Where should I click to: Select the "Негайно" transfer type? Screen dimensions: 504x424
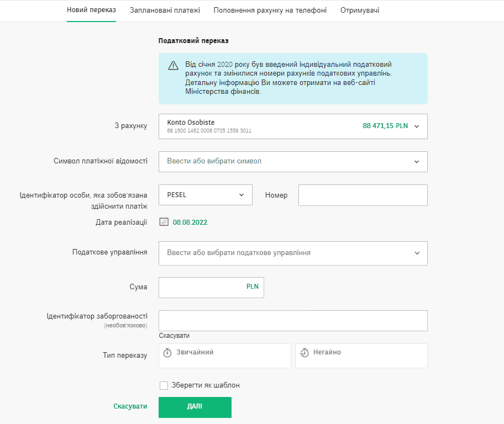click(x=361, y=356)
